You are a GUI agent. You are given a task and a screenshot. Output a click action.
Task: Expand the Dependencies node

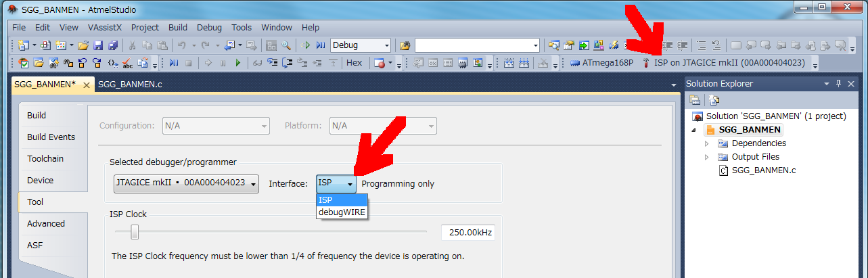pyautogui.click(x=707, y=143)
